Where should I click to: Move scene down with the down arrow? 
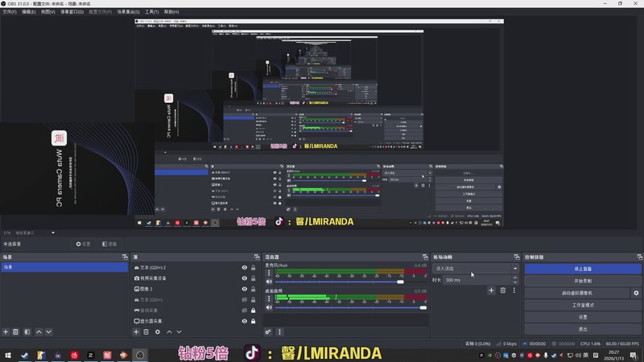tap(48, 331)
